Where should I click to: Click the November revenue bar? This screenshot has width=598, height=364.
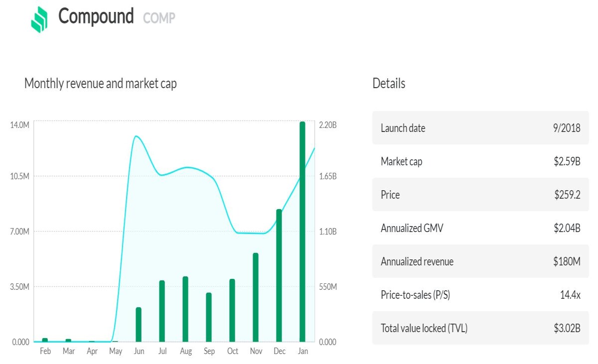click(256, 297)
